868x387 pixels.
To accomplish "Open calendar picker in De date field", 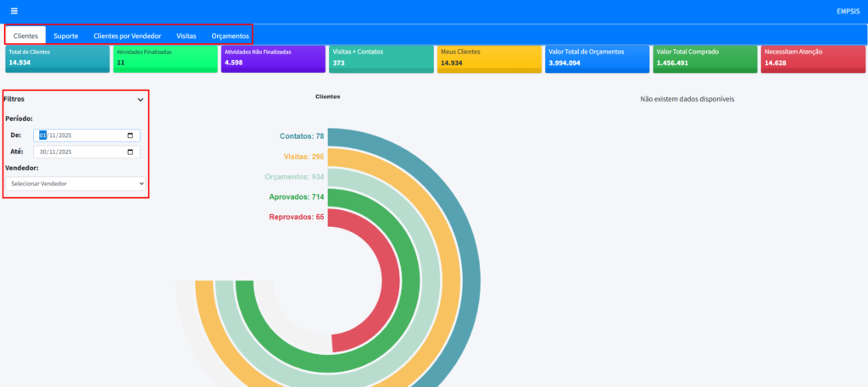I will click(130, 135).
